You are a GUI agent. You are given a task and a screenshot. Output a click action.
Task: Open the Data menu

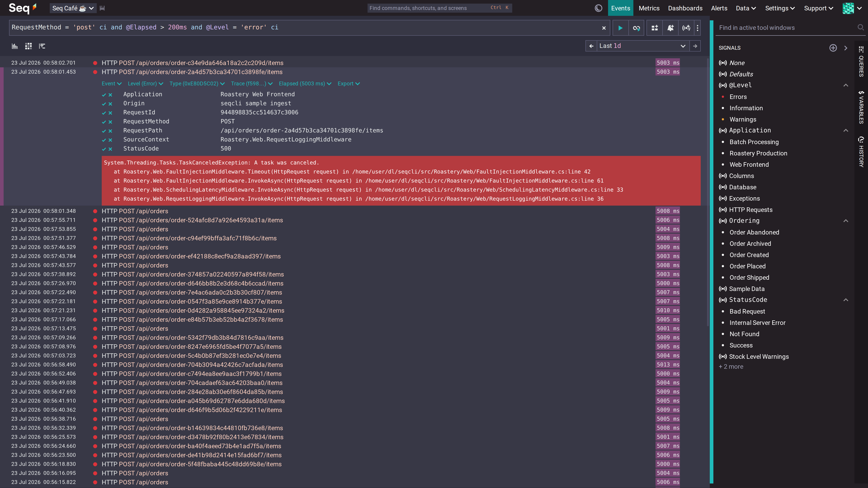click(x=745, y=8)
